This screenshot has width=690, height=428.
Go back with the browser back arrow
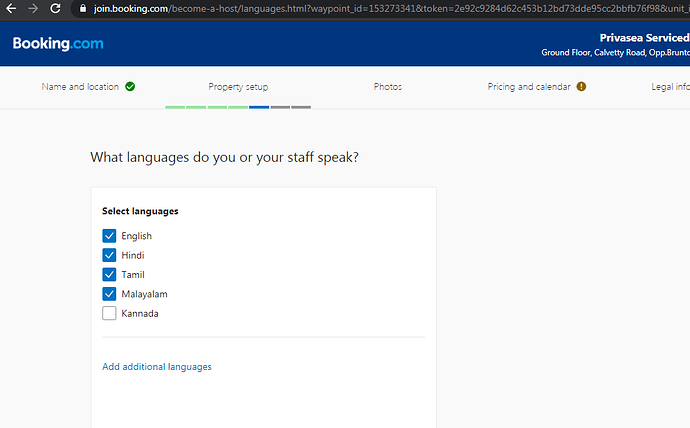tap(11, 8)
